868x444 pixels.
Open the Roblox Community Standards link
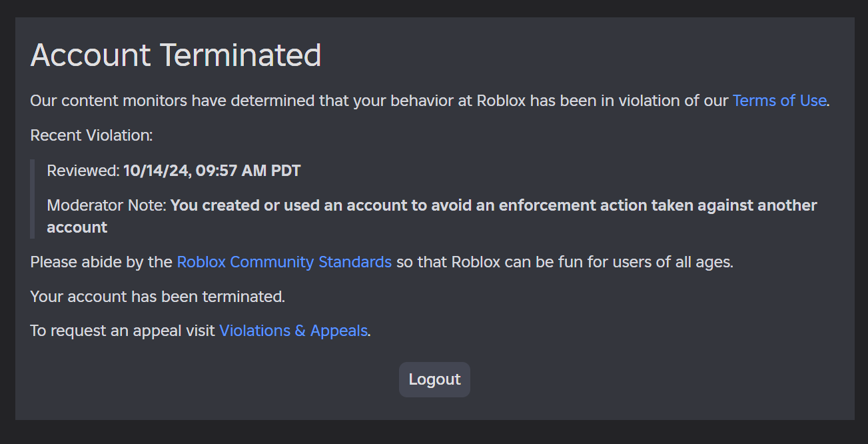click(x=284, y=262)
